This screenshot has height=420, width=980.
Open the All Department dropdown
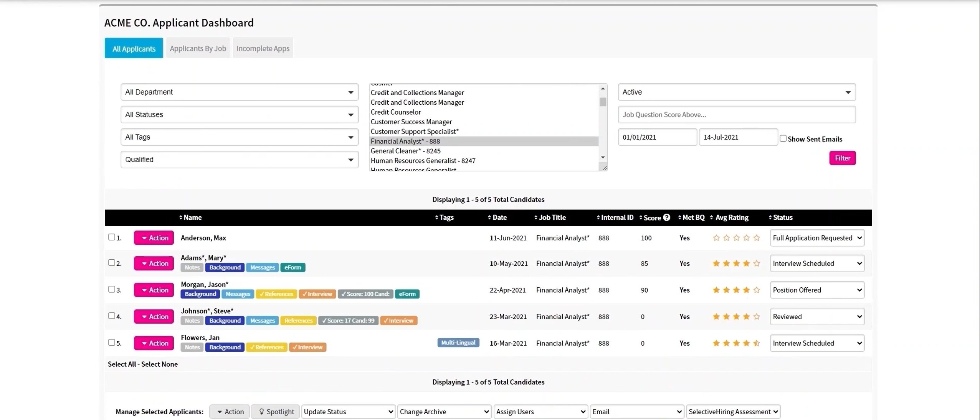(x=239, y=92)
